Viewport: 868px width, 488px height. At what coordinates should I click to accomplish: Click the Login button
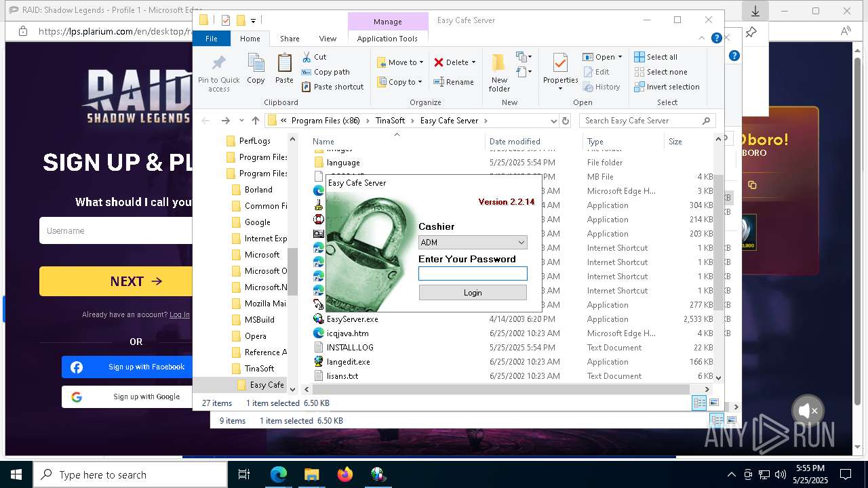[x=473, y=293]
